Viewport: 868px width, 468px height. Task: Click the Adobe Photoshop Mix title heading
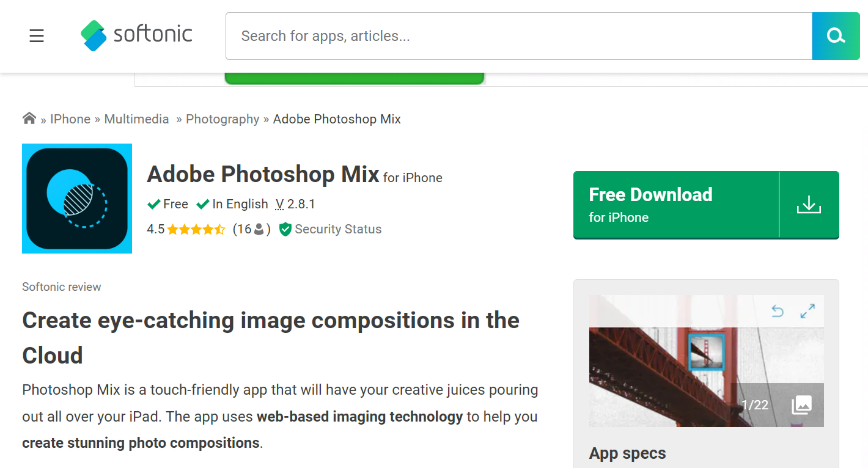click(x=263, y=174)
